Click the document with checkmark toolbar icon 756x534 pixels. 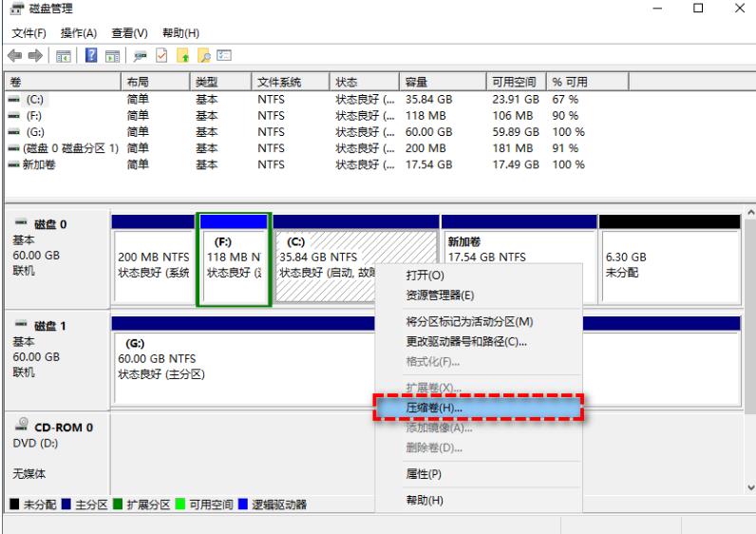point(161,55)
